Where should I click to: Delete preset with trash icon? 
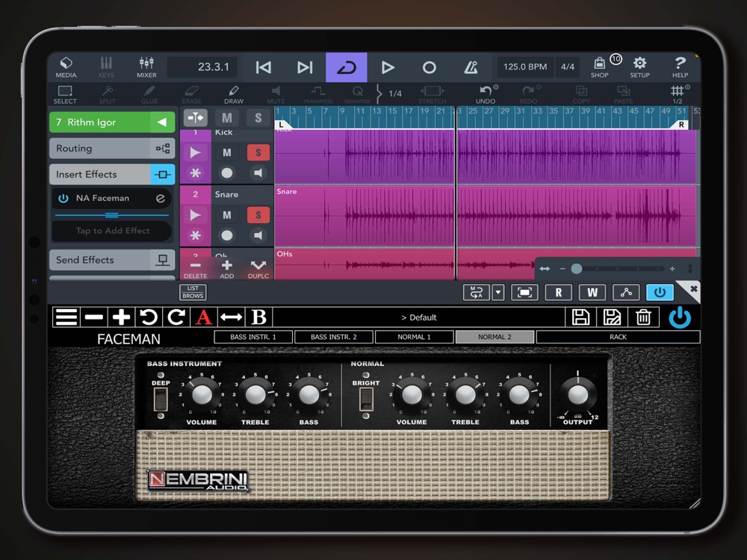(643, 317)
